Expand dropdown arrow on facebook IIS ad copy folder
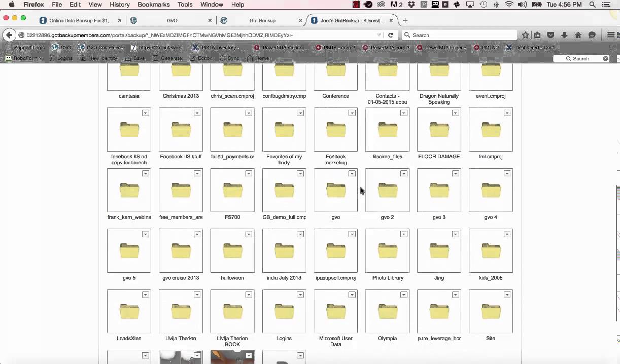The image size is (620, 364). [146, 113]
